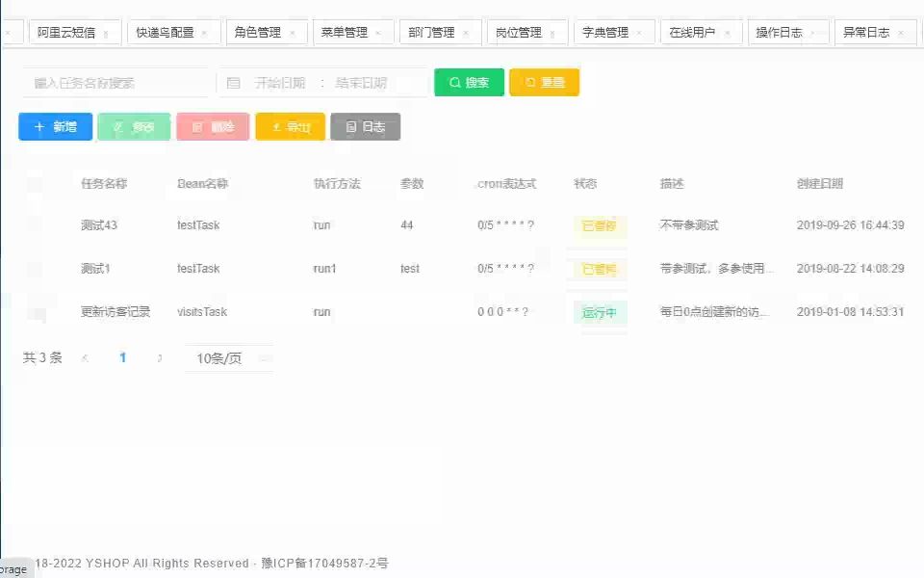
Task: Check the checkbox for 更新访客记录 row
Action: click(37, 311)
